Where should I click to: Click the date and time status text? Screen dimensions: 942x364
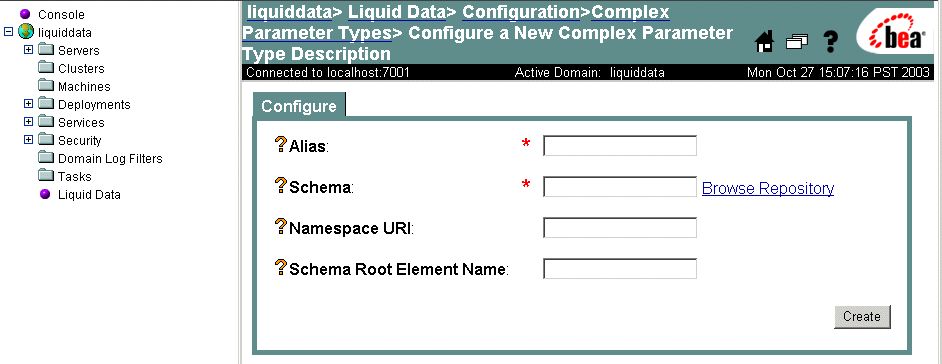coord(839,73)
